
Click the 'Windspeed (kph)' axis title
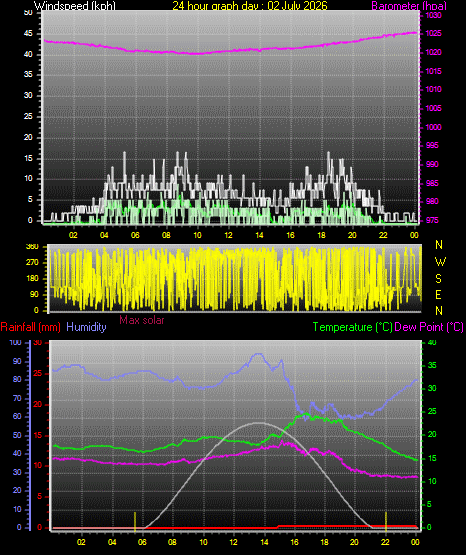coord(75,6)
